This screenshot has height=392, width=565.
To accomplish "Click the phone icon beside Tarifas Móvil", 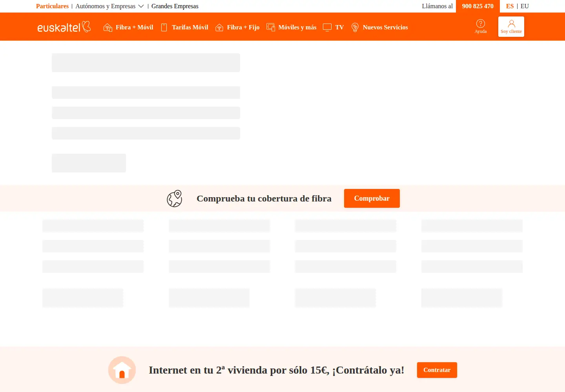I will click(164, 27).
